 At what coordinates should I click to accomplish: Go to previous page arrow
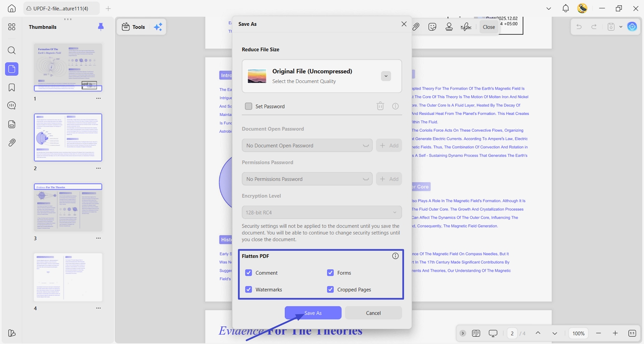pyautogui.click(x=538, y=333)
